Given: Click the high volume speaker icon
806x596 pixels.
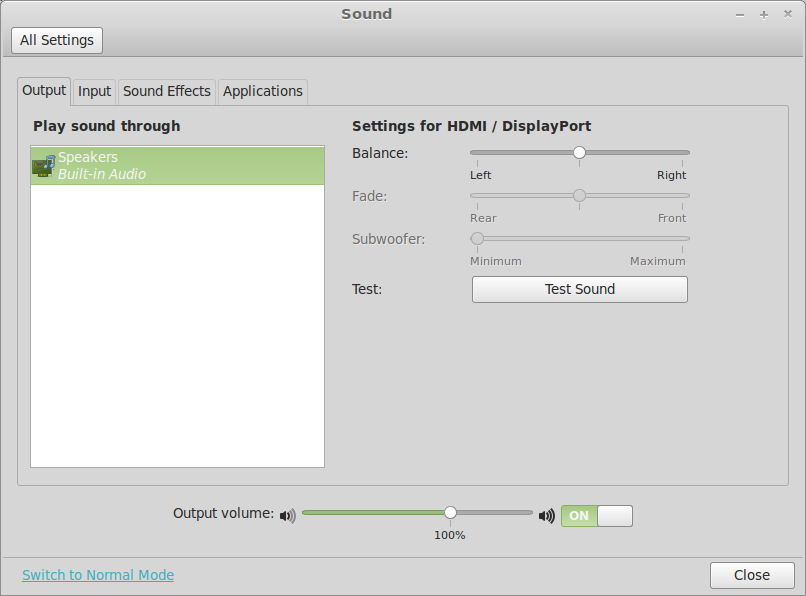Looking at the screenshot, I should [547, 515].
